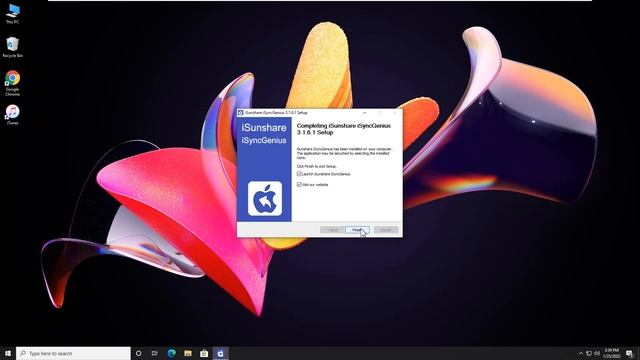This screenshot has width=640, height=360.
Task: Click the volume tray icon
Action: coord(597,353)
